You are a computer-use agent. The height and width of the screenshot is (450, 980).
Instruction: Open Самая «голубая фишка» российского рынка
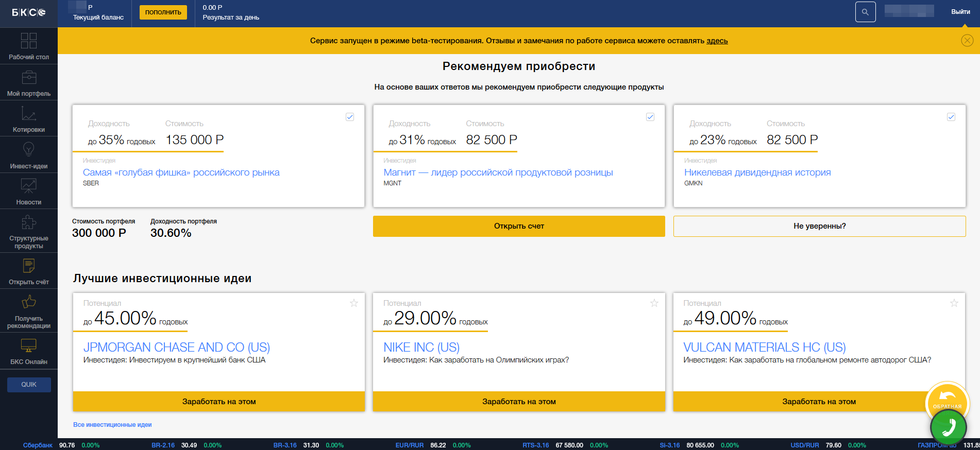point(181,172)
